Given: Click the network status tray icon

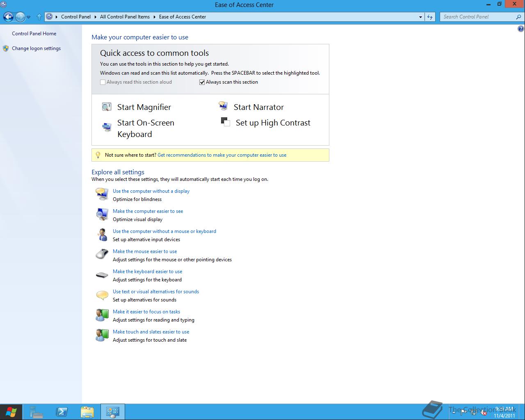Looking at the screenshot, I should click(474, 413).
